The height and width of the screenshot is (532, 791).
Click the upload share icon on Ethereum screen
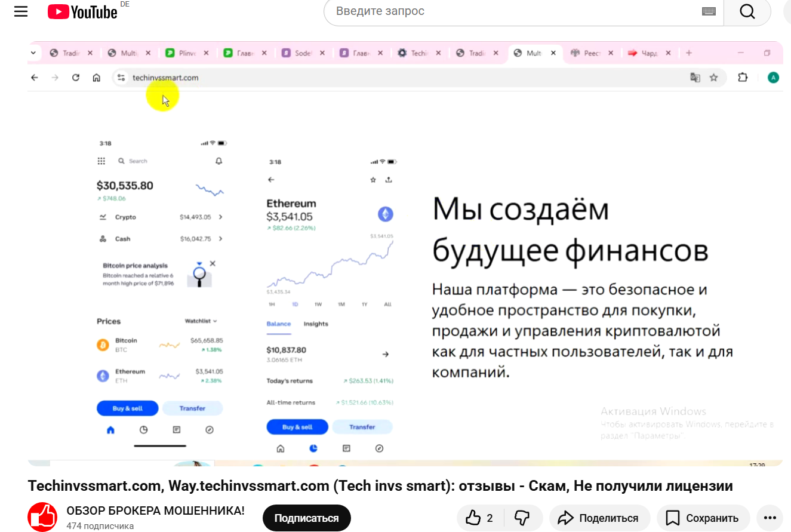pos(389,180)
